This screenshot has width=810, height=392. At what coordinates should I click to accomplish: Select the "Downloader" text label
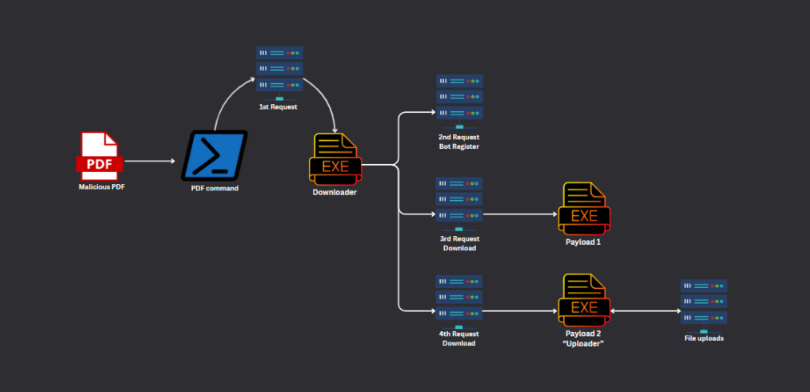(x=335, y=192)
